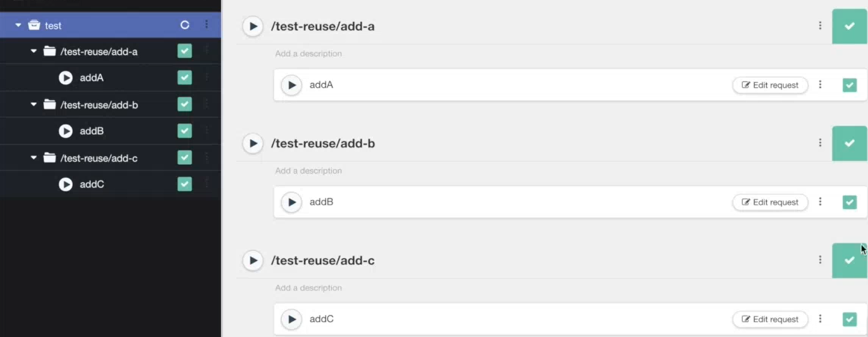This screenshot has width=868, height=337.
Task: Click Edit request for addC
Action: point(769,319)
